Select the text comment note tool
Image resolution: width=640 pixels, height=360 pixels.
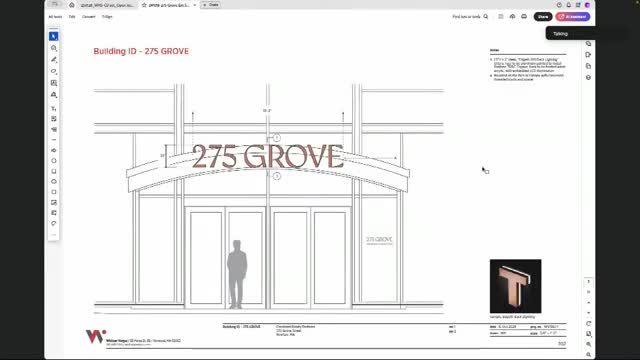click(53, 119)
